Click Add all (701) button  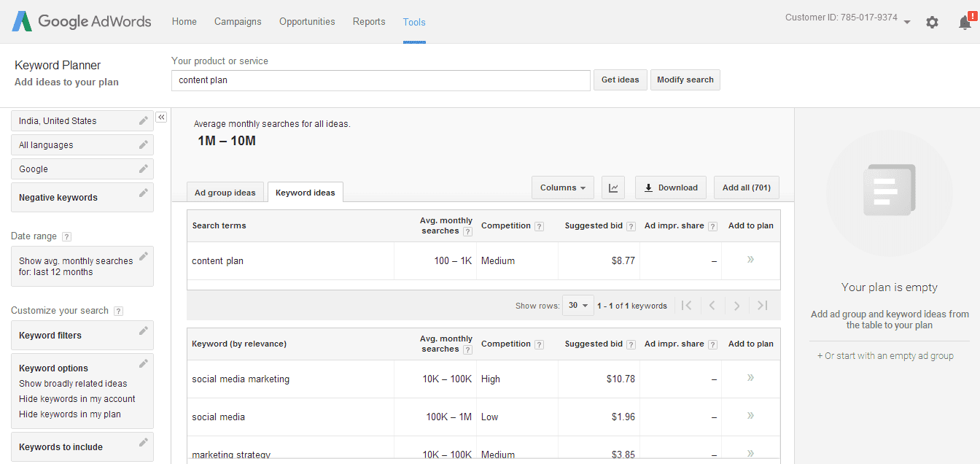pyautogui.click(x=747, y=187)
